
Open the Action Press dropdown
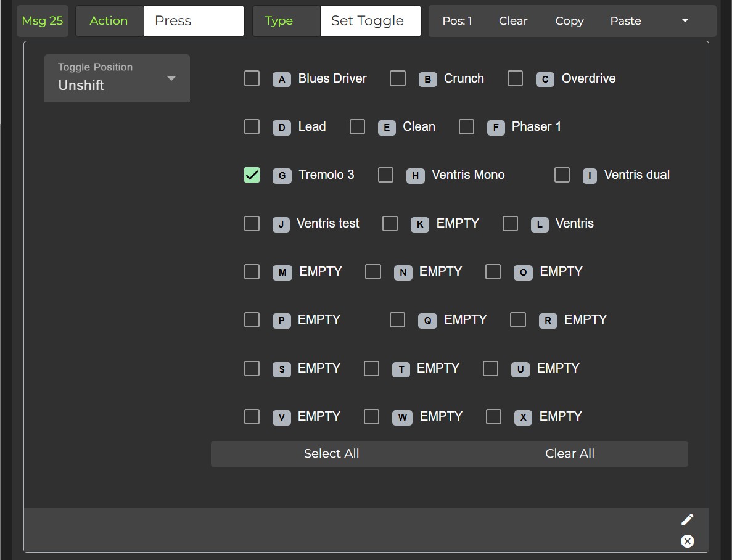tap(194, 21)
